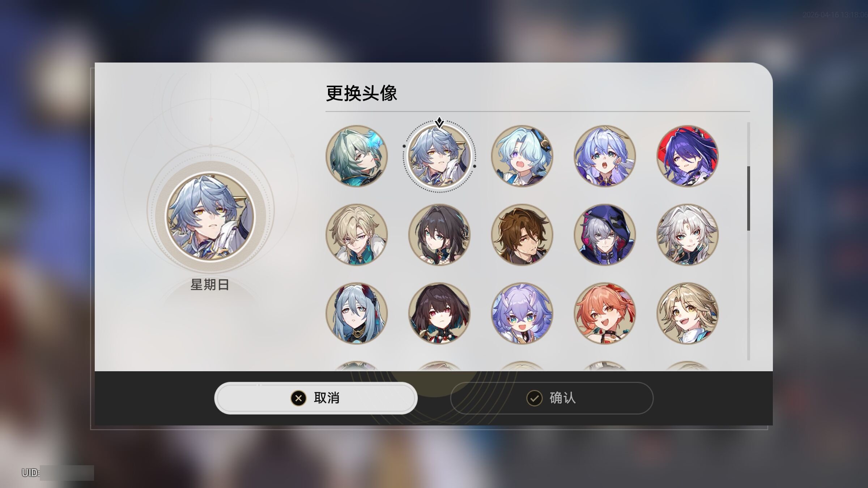Select the green-haired avatar with blue flame

[357, 156]
